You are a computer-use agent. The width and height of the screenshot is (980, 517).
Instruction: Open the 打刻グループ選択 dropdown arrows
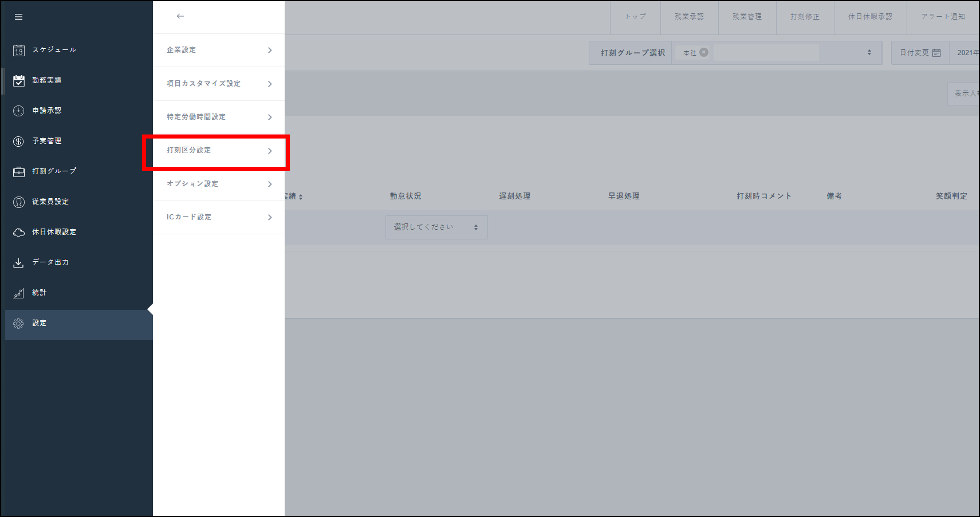869,53
